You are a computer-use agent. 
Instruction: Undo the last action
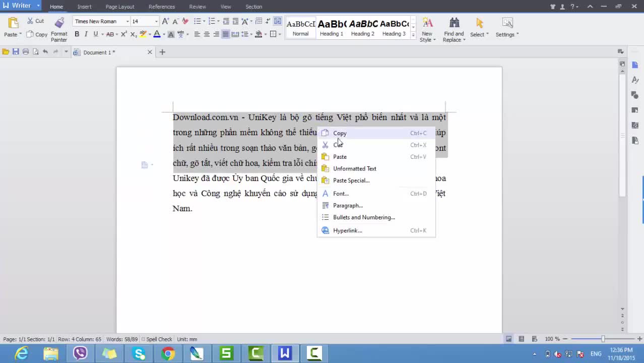pyautogui.click(x=45, y=52)
